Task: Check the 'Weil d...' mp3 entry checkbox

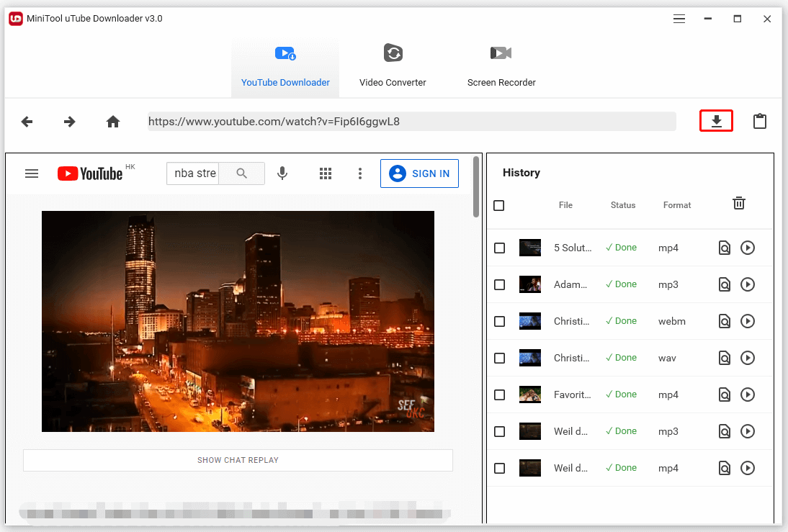Action: pyautogui.click(x=499, y=431)
